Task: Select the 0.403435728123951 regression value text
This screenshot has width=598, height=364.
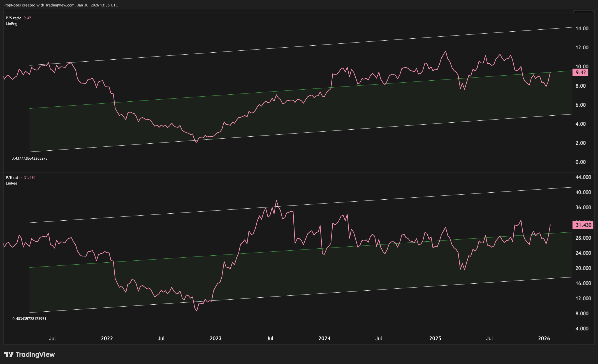Action: click(29, 319)
